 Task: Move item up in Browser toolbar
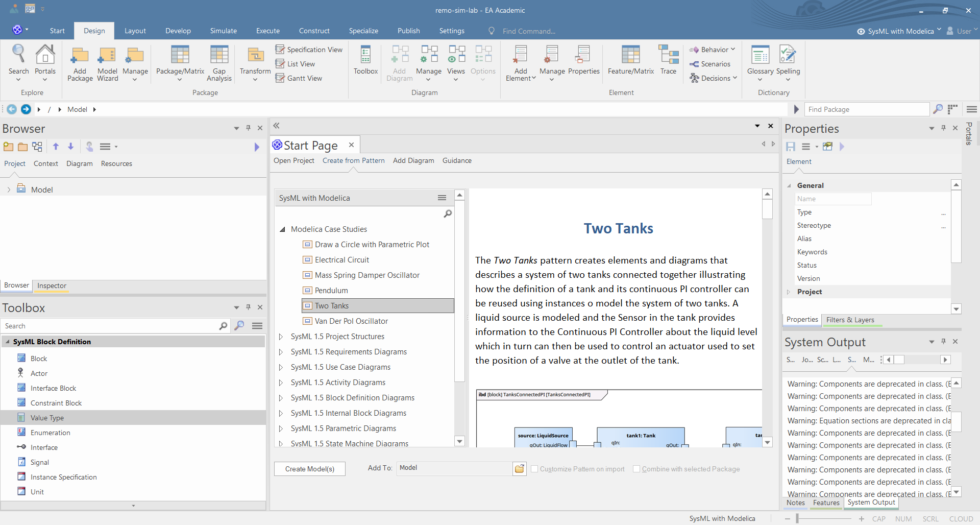56,147
